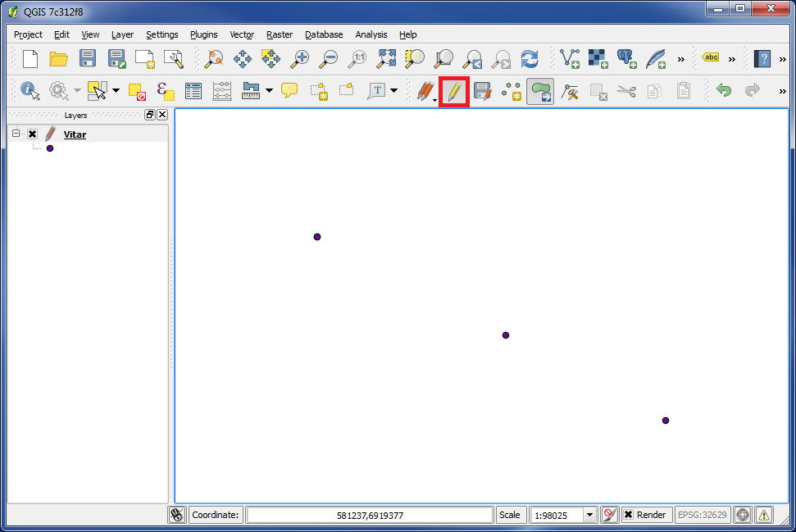The image size is (796, 532).
Task: Toggle editing with the yellow pencil
Action: coord(454,92)
